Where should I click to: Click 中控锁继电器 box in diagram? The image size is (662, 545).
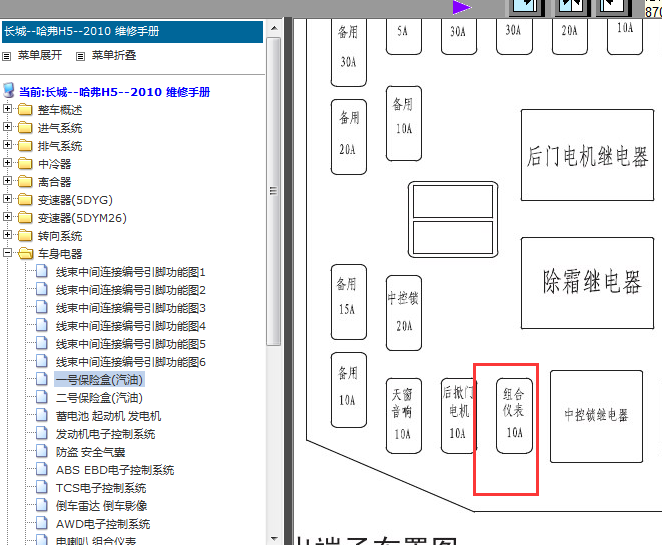point(596,416)
